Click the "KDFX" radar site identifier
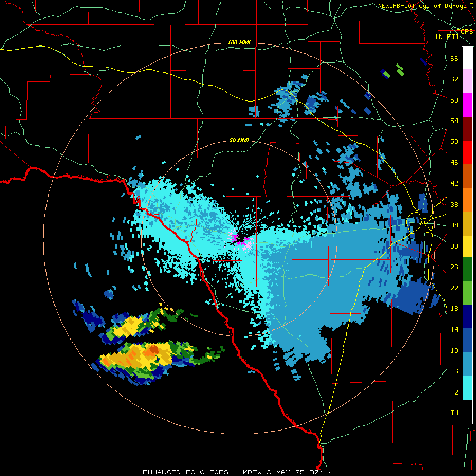Viewport: 476px width, 476px height. pos(252,472)
